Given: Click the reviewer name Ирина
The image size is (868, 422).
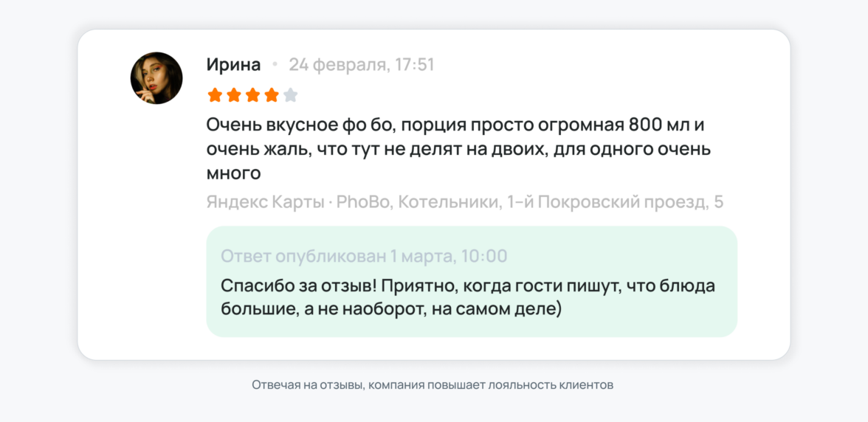Looking at the screenshot, I should 233,65.
